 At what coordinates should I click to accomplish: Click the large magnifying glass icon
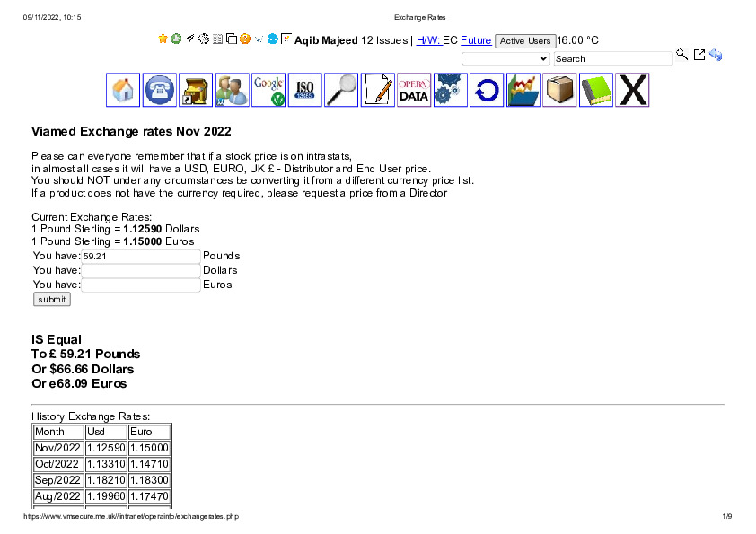point(341,90)
